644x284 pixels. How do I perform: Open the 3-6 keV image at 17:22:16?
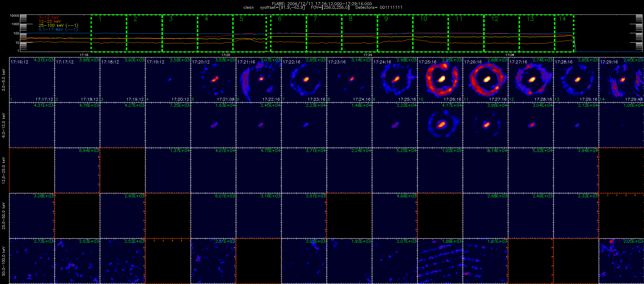point(304,80)
